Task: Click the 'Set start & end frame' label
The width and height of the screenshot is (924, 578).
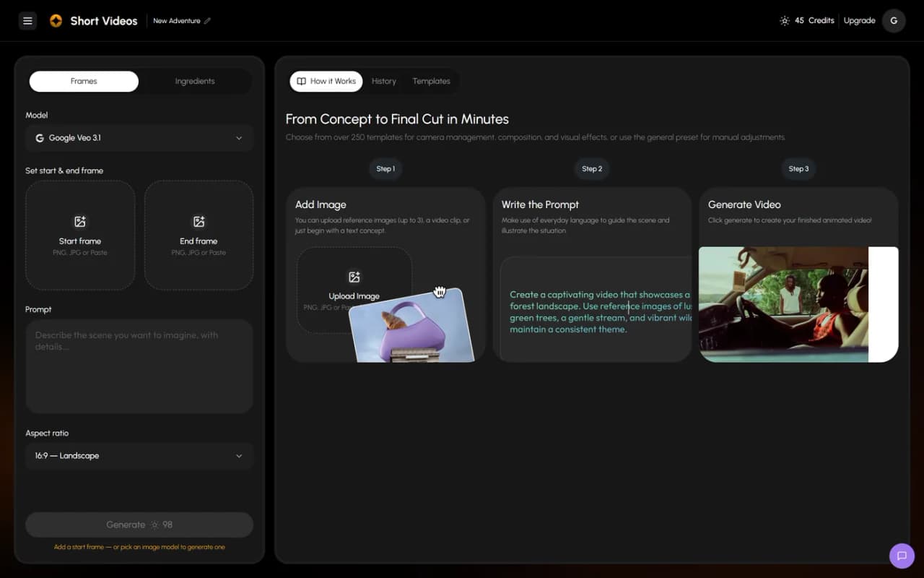Action: 64,171
